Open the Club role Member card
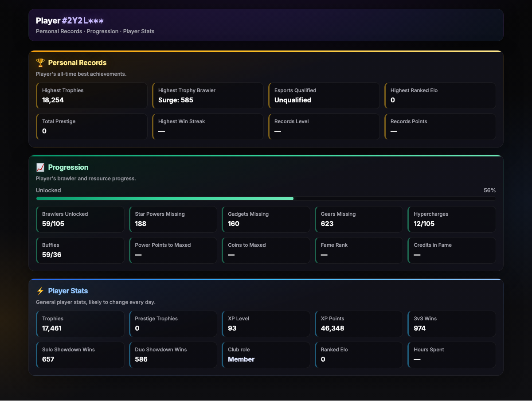Viewport: 532px width, 401px height. click(266, 355)
